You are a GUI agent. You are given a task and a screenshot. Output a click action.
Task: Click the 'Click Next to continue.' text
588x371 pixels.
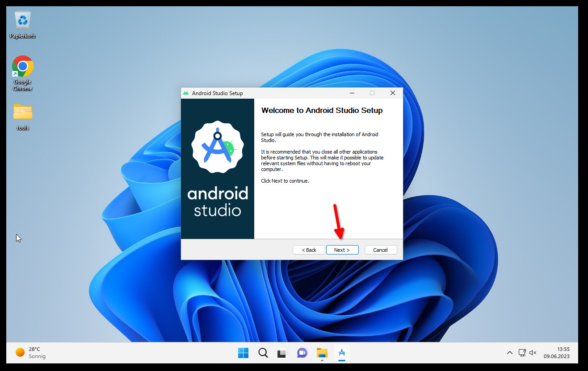285,181
